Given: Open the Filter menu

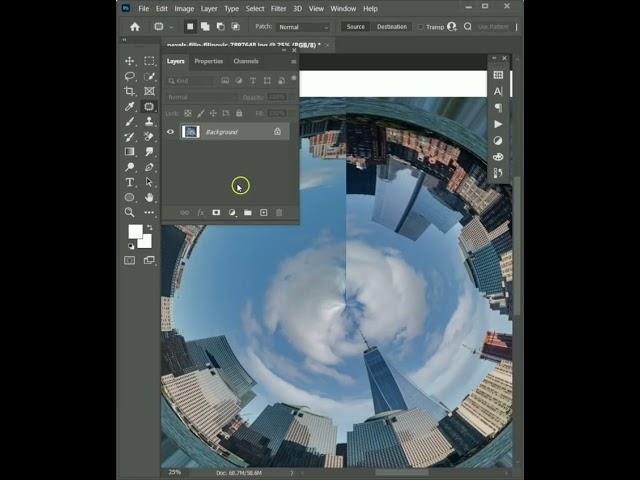Looking at the screenshot, I should click(x=278, y=9).
